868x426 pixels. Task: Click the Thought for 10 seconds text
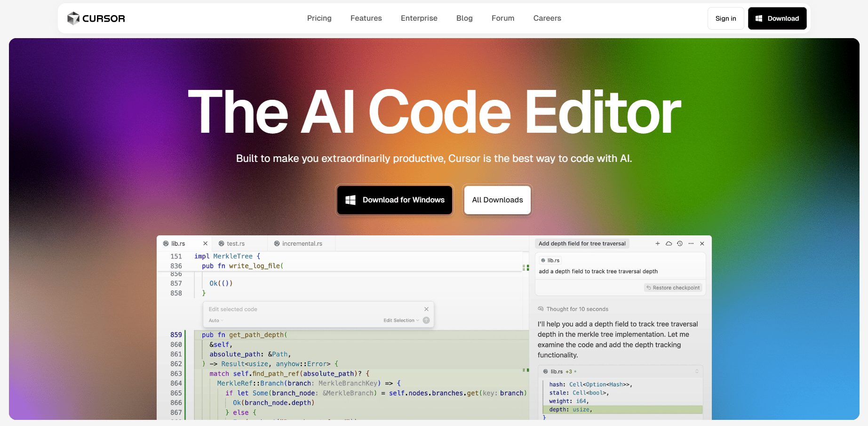[577, 309]
